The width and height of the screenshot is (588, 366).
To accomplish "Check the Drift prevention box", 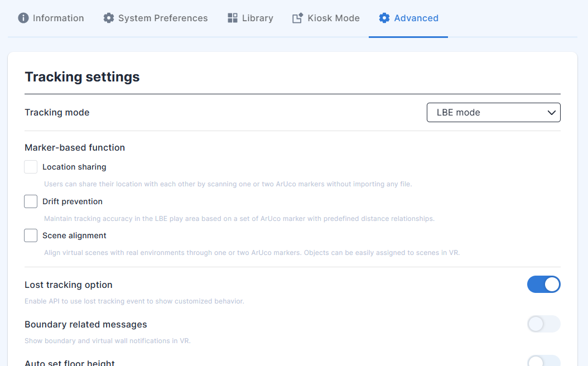I will tap(31, 201).
